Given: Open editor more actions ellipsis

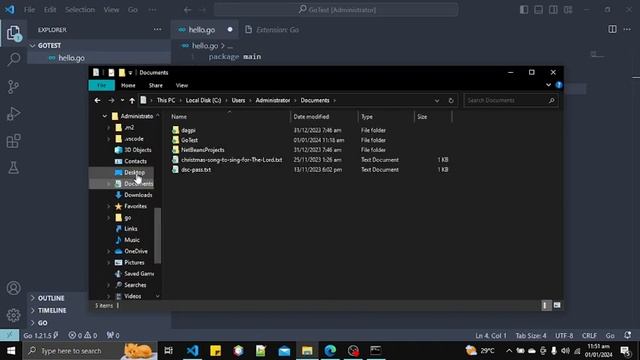Looking at the screenshot, I should tap(627, 29).
